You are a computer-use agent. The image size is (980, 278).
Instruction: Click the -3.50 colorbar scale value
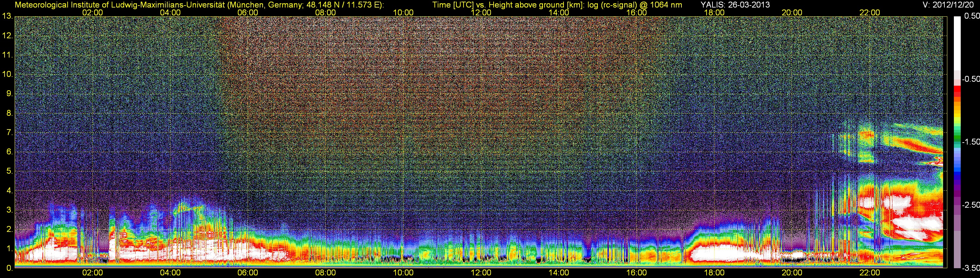[x=971, y=268]
